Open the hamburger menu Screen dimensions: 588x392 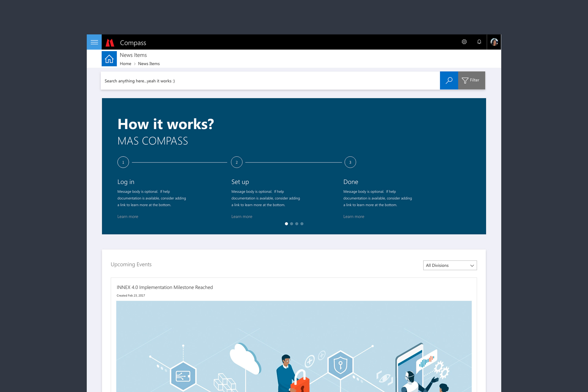(x=94, y=42)
